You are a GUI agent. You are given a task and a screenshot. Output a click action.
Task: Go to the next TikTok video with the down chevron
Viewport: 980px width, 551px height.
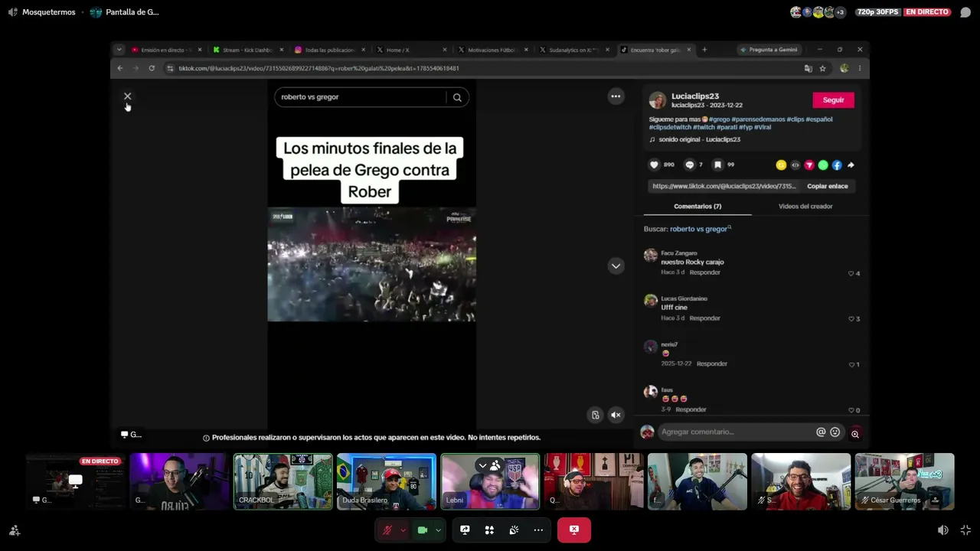point(616,266)
